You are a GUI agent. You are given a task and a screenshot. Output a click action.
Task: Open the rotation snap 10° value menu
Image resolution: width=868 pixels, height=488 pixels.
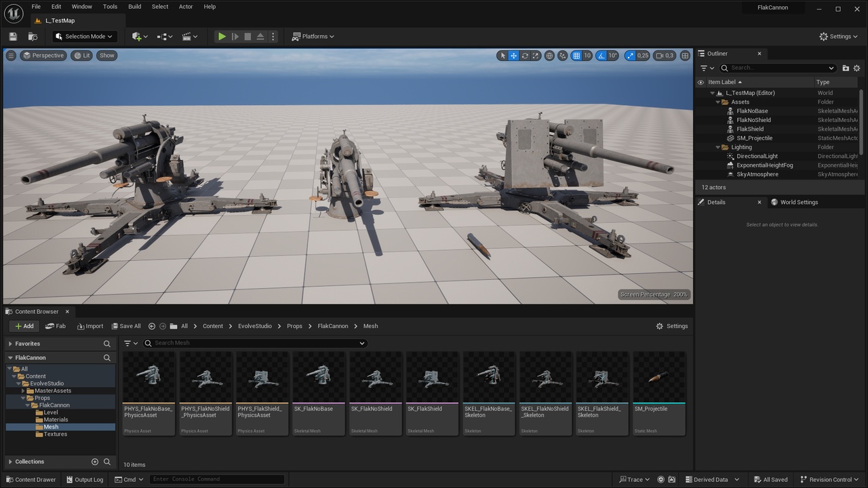tap(612, 56)
